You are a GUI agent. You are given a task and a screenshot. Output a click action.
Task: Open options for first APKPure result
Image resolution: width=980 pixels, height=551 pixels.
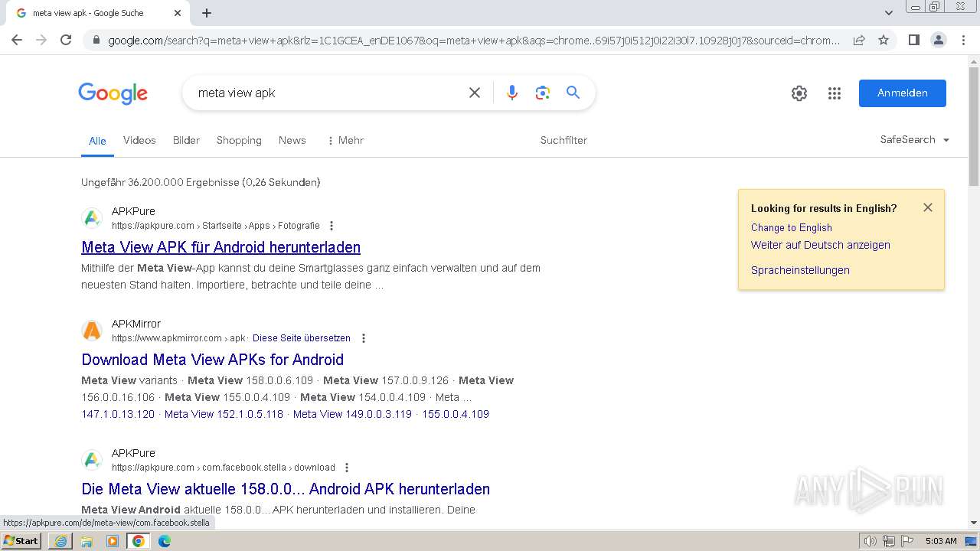tap(332, 226)
